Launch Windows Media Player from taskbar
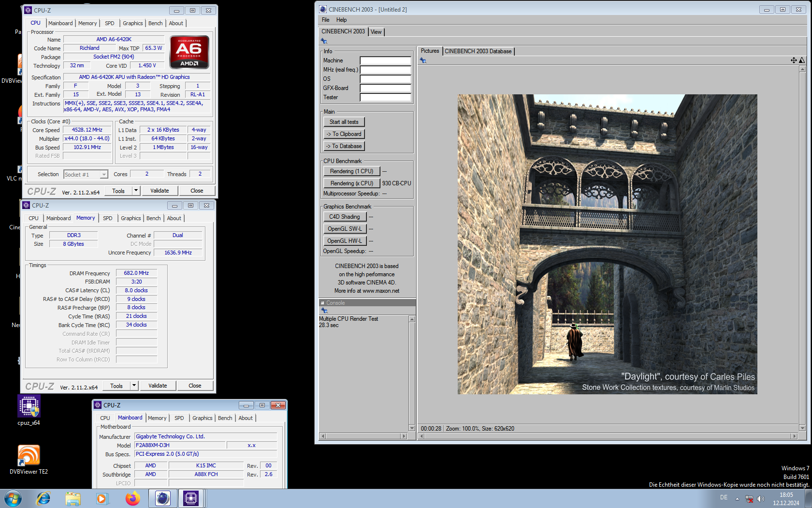The width and height of the screenshot is (812, 508). (x=102, y=498)
